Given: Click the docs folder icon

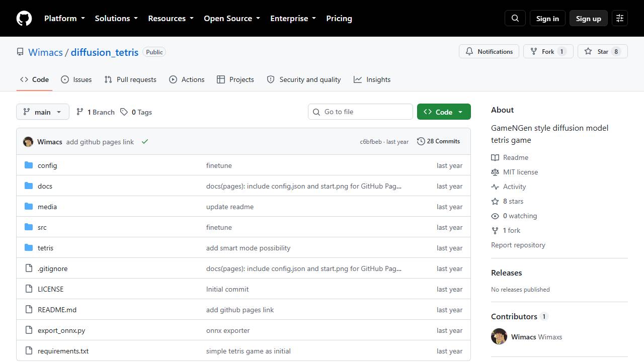Looking at the screenshot, I should [x=29, y=186].
